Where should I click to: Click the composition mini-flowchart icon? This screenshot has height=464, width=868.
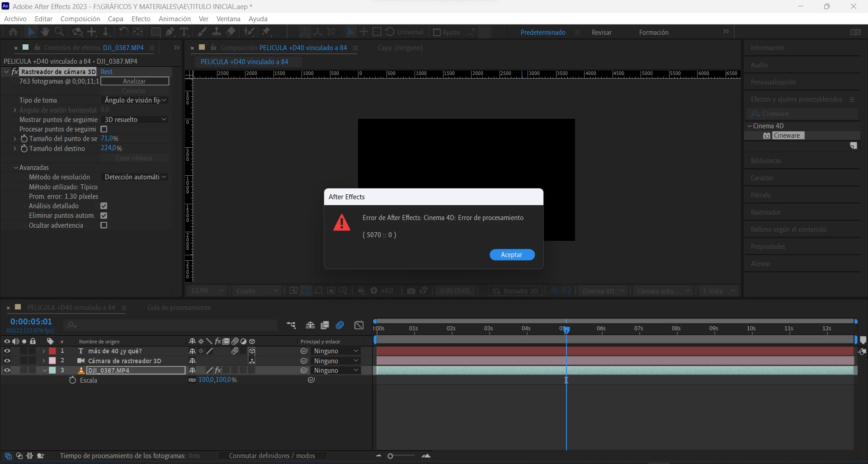pyautogui.click(x=291, y=325)
